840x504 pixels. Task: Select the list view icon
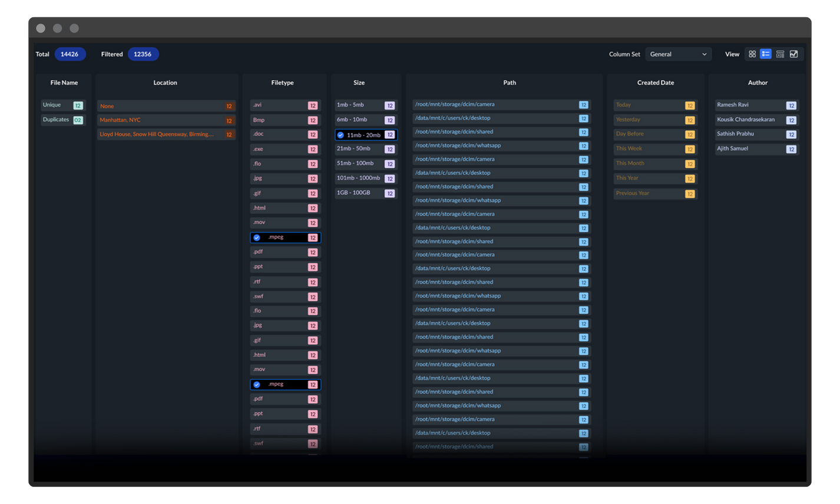[766, 54]
